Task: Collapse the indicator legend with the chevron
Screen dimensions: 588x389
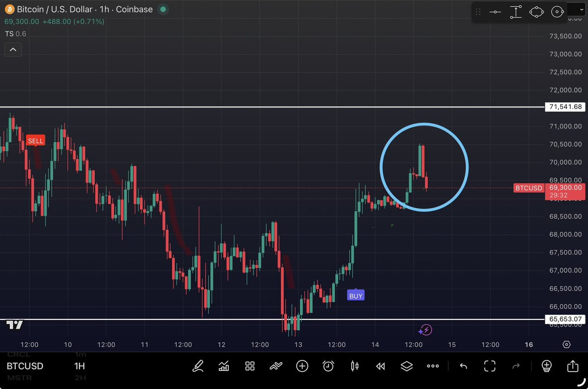Action: [x=13, y=50]
